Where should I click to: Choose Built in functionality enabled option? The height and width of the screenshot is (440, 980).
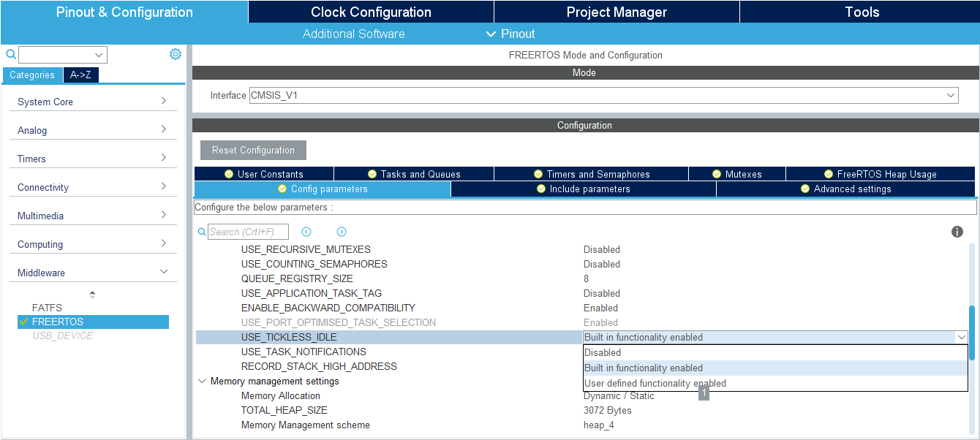pyautogui.click(x=775, y=368)
